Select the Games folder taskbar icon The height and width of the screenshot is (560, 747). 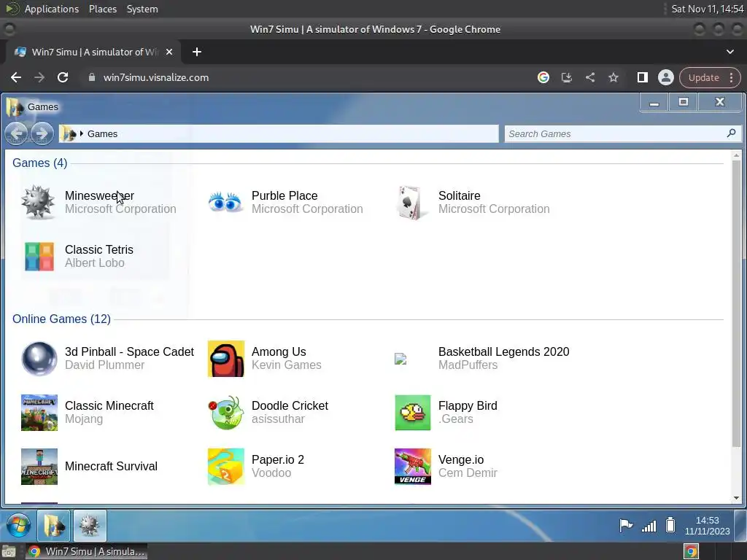pos(54,526)
